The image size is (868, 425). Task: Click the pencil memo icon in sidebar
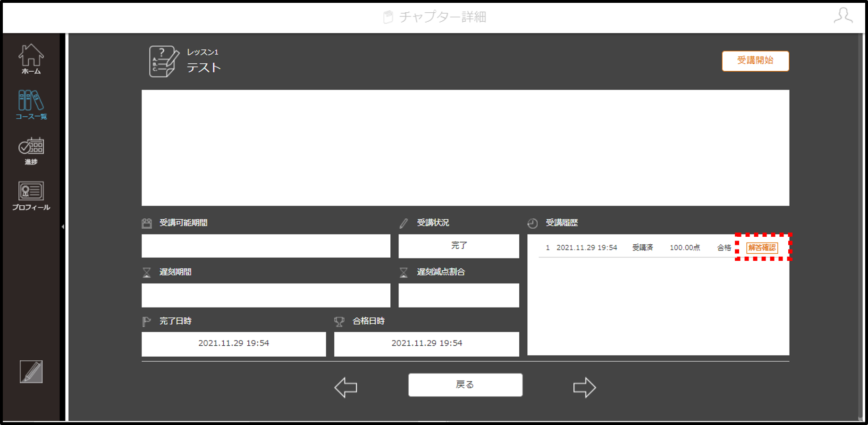(x=31, y=372)
